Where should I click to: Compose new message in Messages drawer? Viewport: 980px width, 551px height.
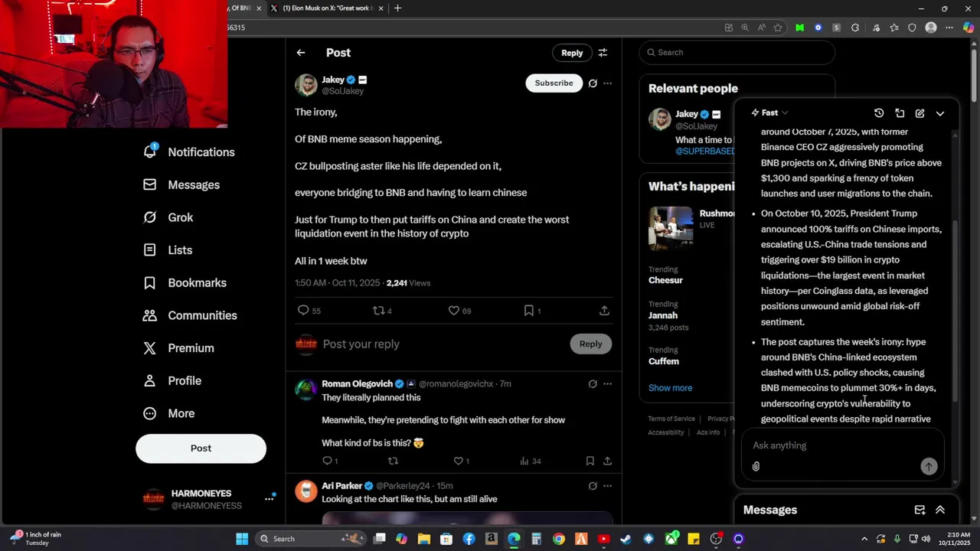920,510
